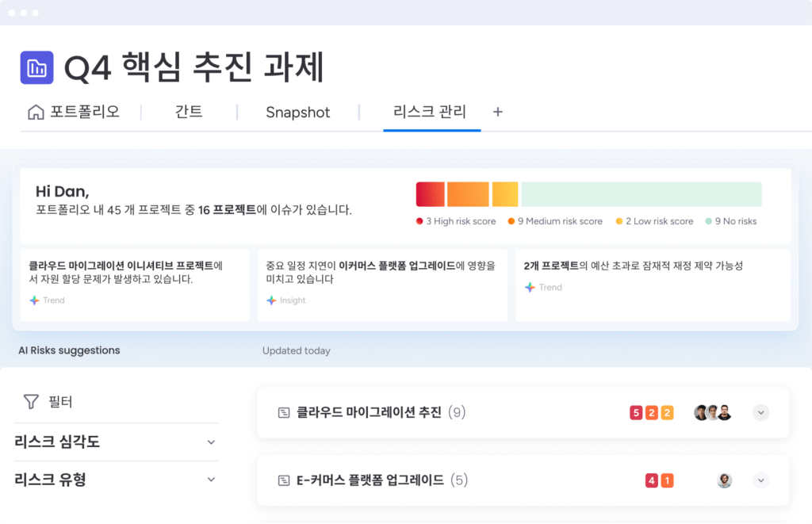Click the plus icon to add view
Screen dimensions: 812x524
point(498,112)
